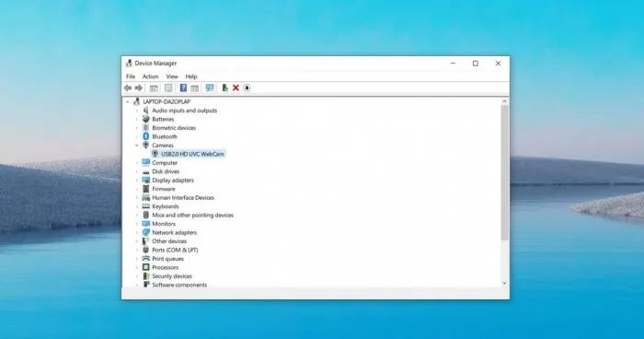The width and height of the screenshot is (644, 339).
Task: Open the Help menu
Action: pos(191,76)
